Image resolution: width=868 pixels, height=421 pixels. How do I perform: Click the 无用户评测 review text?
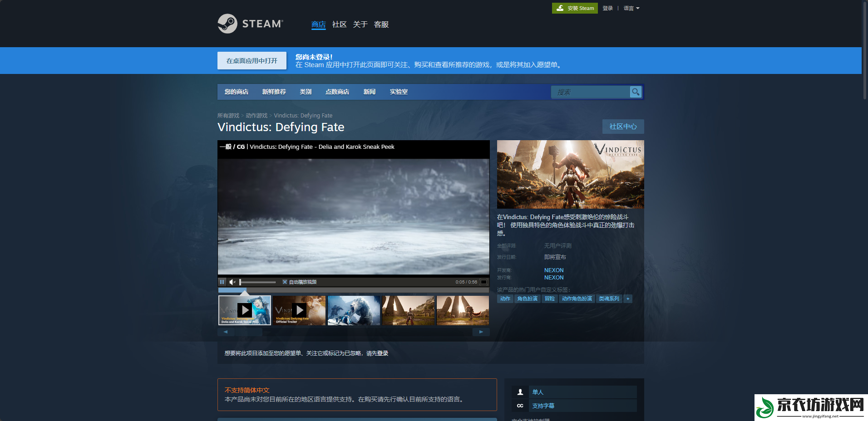pyautogui.click(x=558, y=246)
